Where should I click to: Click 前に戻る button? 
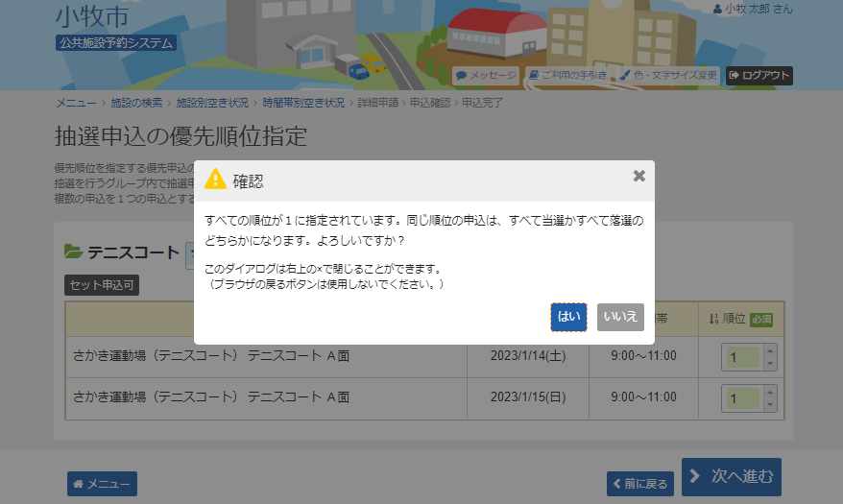[640, 484]
